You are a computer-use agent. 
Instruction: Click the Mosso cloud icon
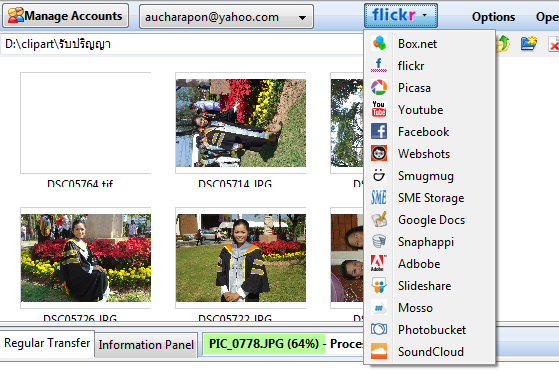[379, 308]
